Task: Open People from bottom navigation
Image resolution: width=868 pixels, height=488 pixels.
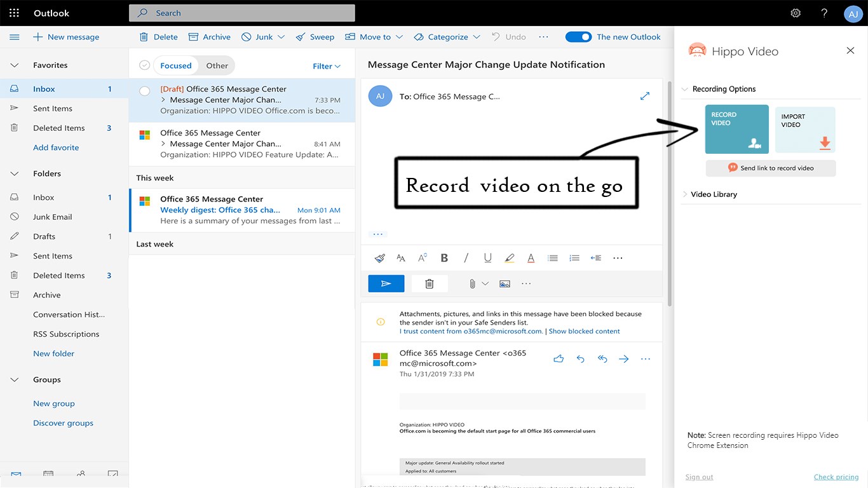Action: point(81,475)
